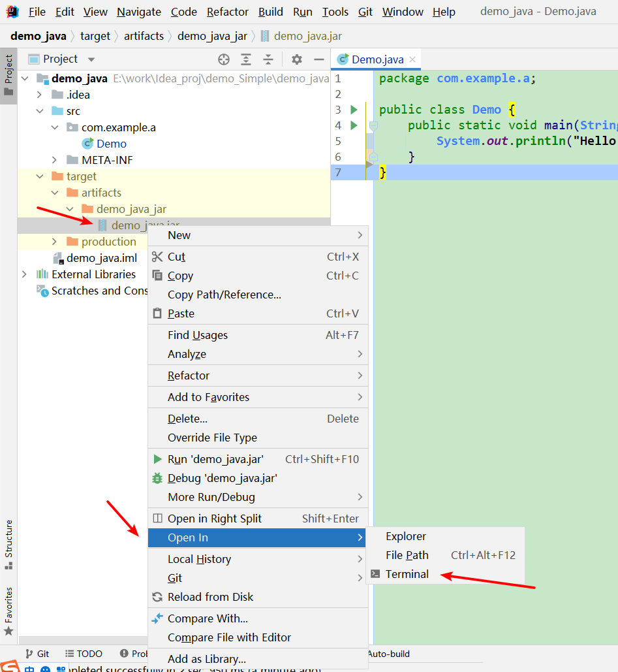Close the Demo.java editor tab
Viewport: 618px width, 672px height.
(x=412, y=59)
